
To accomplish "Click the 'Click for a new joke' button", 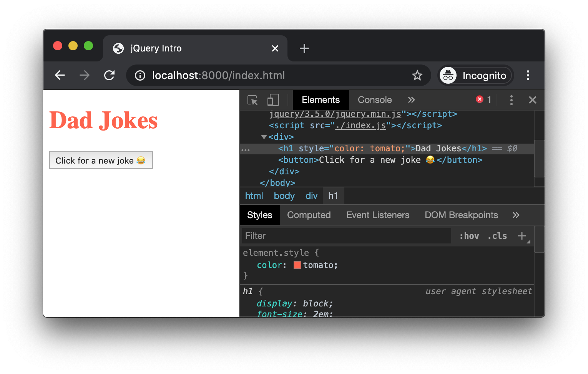I will click(101, 160).
